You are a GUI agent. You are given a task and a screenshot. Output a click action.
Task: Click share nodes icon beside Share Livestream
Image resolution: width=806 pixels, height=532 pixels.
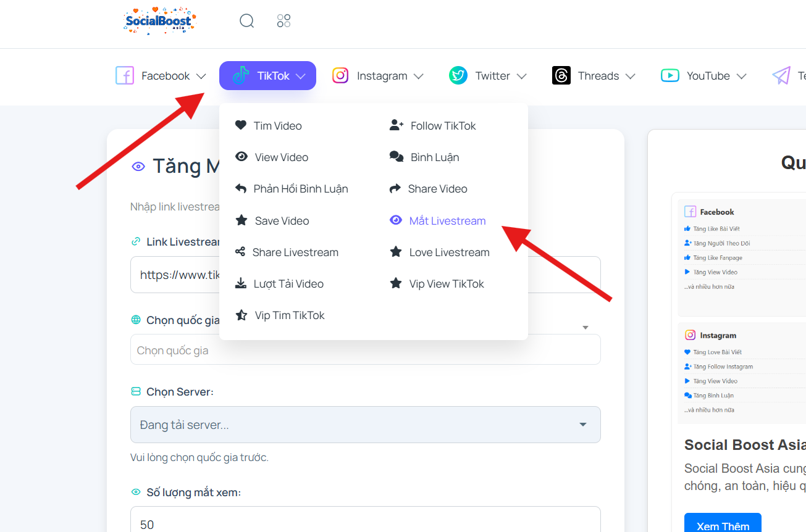[240, 252]
